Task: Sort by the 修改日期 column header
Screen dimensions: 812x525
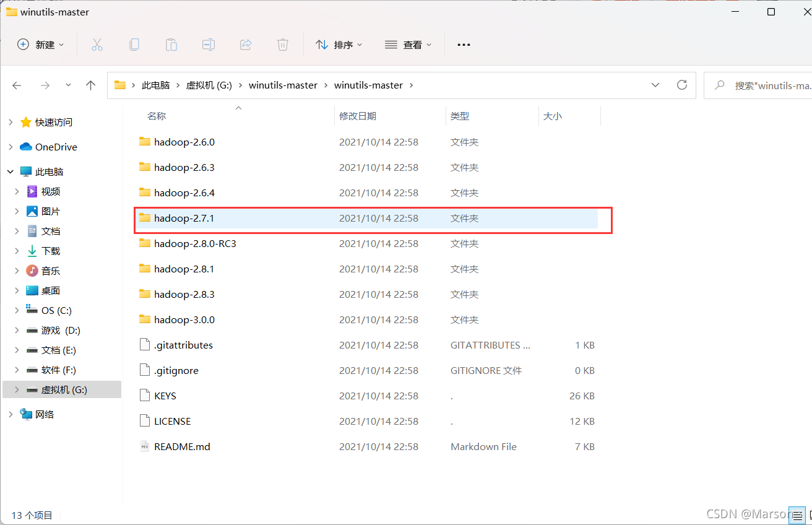Action: (x=358, y=116)
